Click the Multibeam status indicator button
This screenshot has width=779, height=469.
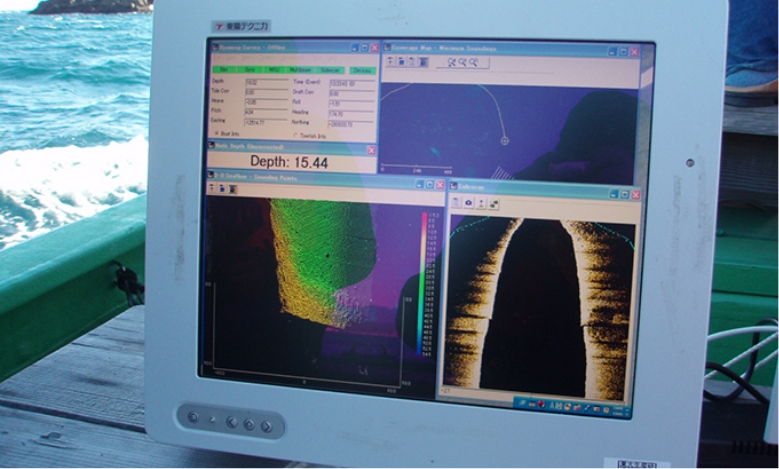tap(300, 71)
